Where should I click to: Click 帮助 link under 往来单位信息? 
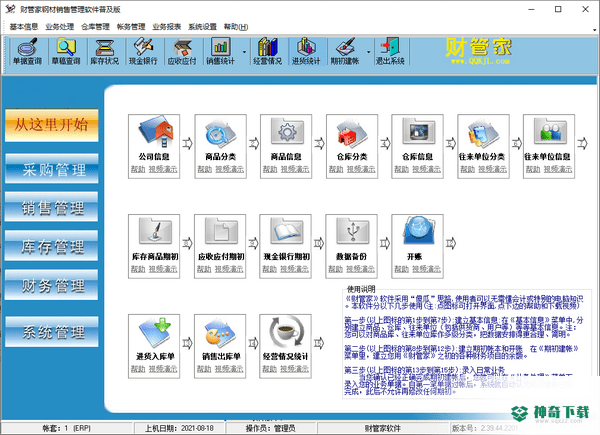533,169
